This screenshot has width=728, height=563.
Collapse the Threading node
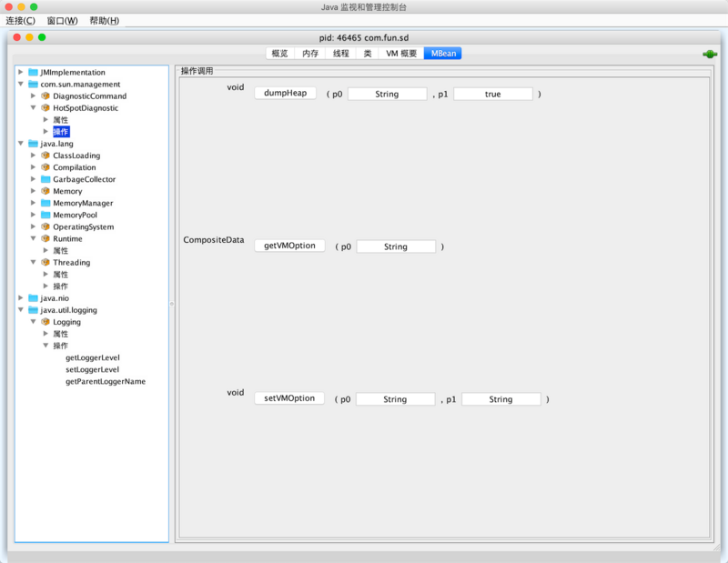coord(33,262)
